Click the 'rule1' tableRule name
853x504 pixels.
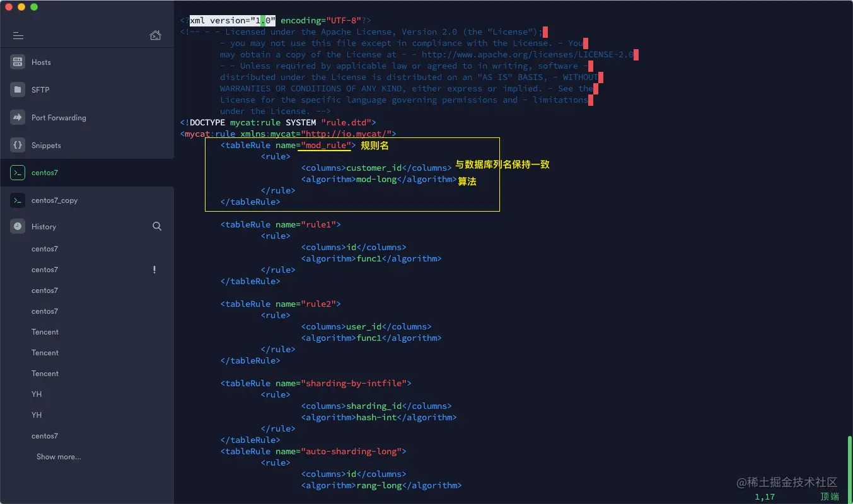pyautogui.click(x=321, y=225)
